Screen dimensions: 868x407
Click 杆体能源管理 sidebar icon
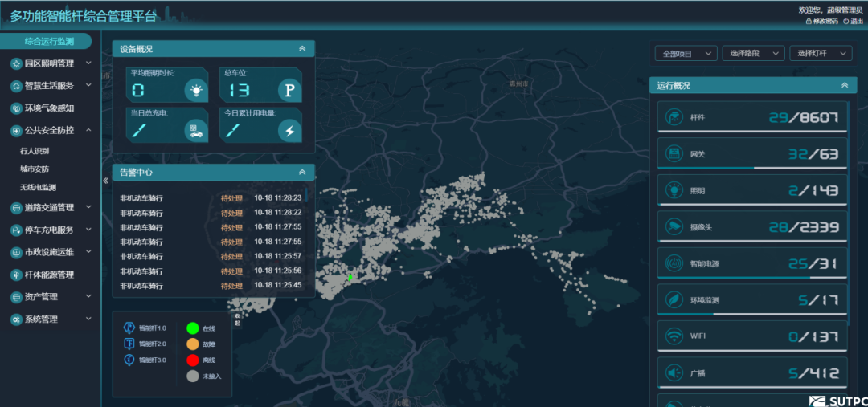[17, 275]
